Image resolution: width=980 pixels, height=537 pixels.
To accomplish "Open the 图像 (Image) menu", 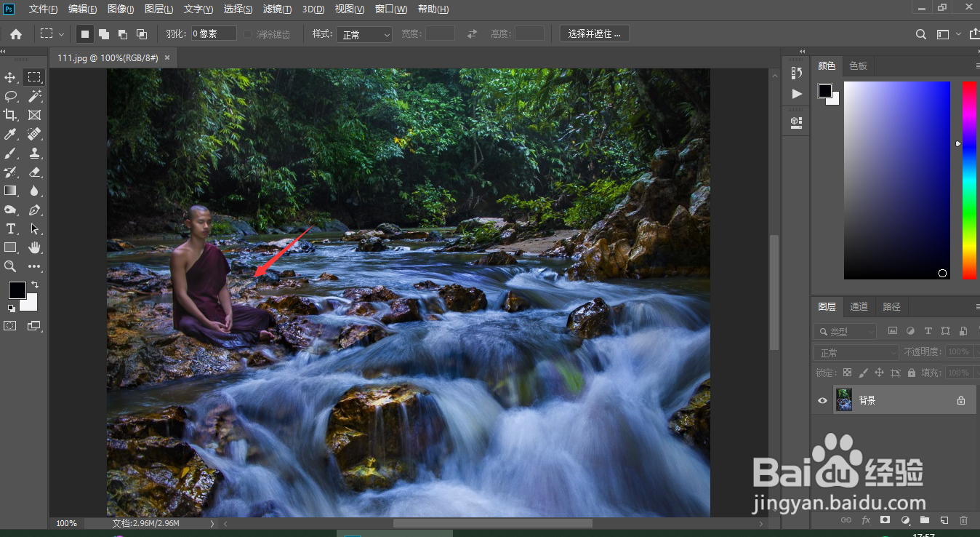I will click(121, 9).
